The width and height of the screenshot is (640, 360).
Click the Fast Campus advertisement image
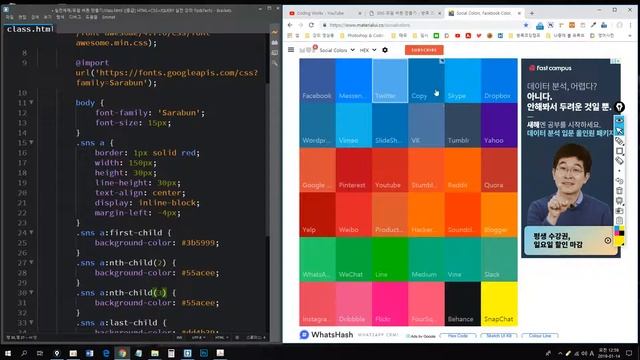click(x=571, y=158)
